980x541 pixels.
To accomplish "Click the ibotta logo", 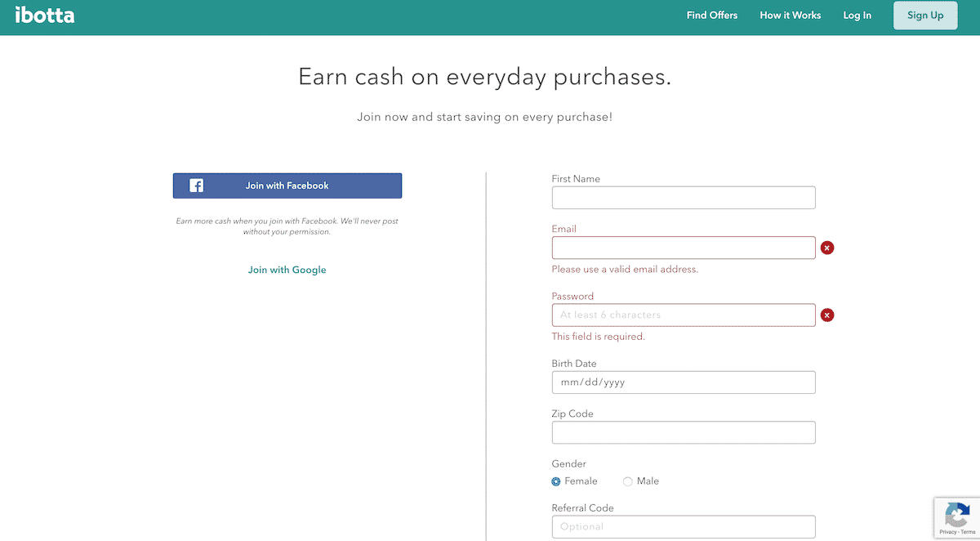I will [x=45, y=15].
